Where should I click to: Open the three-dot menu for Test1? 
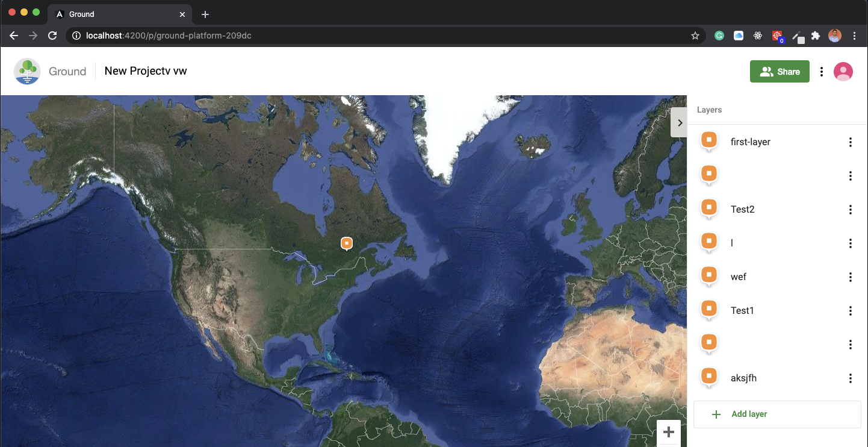[x=851, y=311]
